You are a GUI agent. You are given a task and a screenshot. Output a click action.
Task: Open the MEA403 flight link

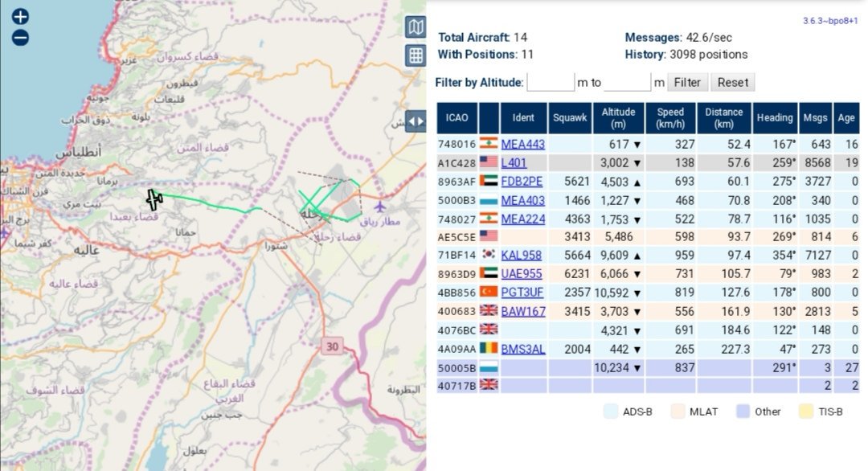click(522, 200)
